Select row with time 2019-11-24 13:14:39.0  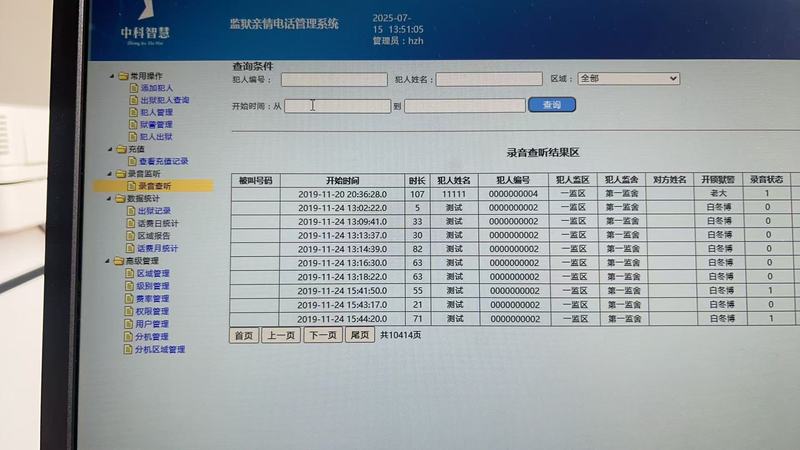513,249
